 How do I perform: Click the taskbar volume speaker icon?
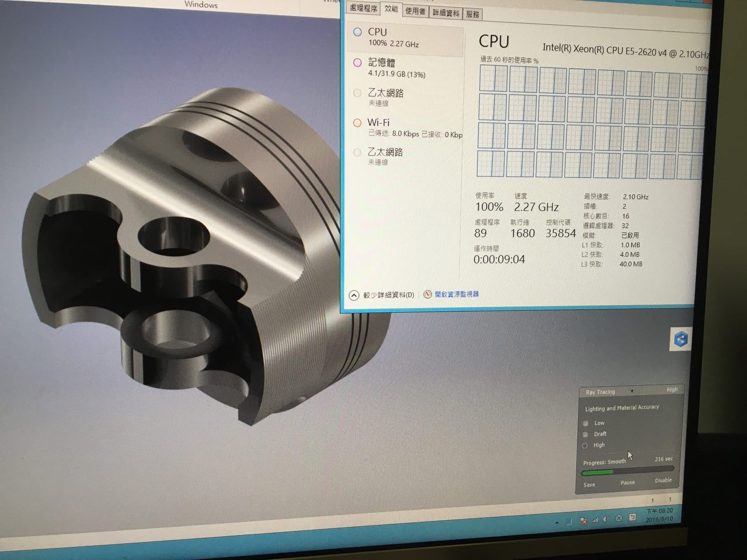tap(606, 519)
